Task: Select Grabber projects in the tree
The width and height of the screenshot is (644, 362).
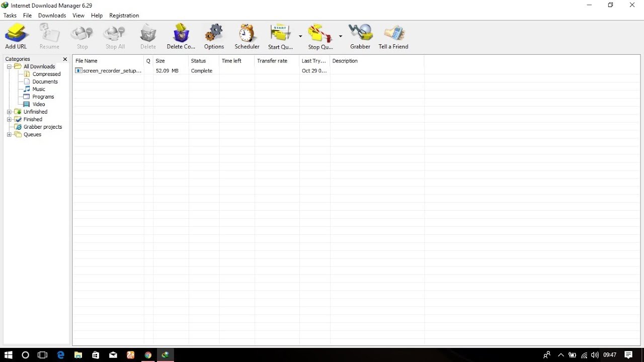Action: 43,127
